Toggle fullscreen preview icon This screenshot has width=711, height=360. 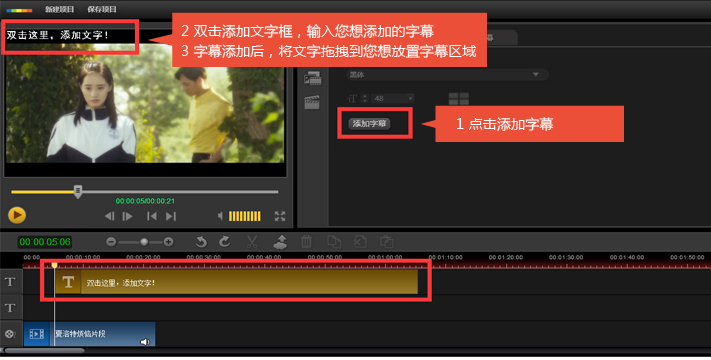click(280, 216)
